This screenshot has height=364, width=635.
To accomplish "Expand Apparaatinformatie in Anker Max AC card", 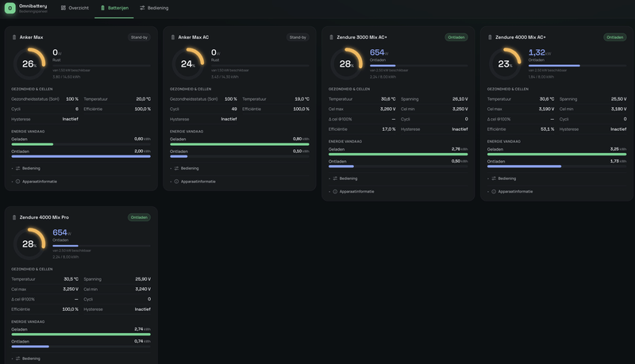I will [x=240, y=182].
